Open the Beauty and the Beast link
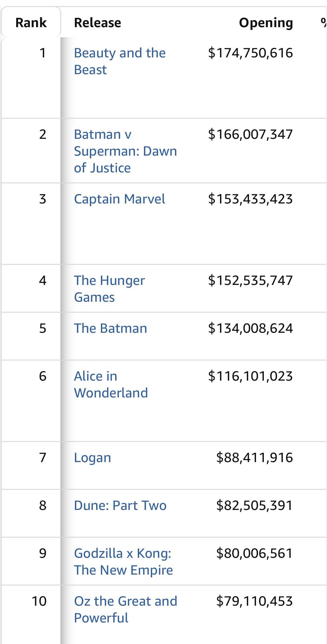The image size is (327, 644). pos(119,61)
